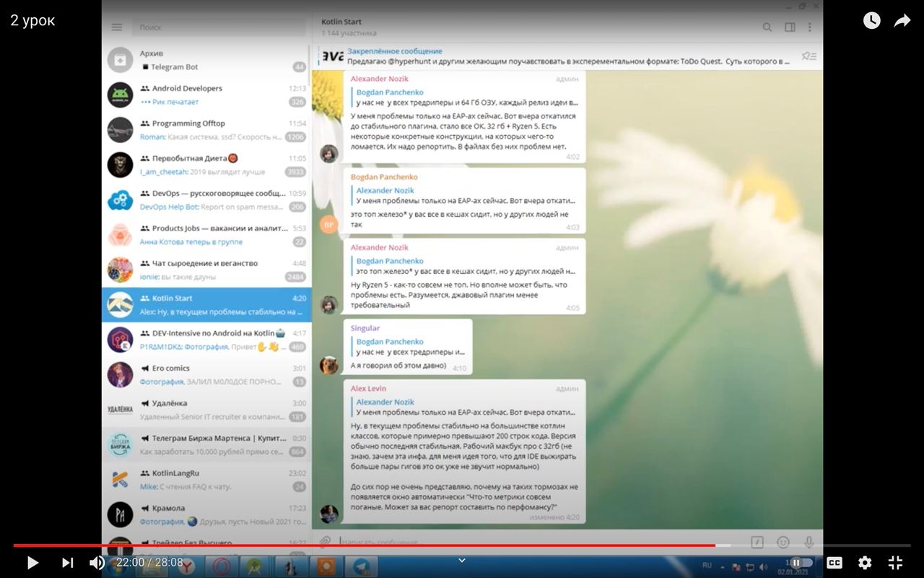Click the 44 unread badge on Архив
Screen dimensions: 924x578
pos(299,67)
